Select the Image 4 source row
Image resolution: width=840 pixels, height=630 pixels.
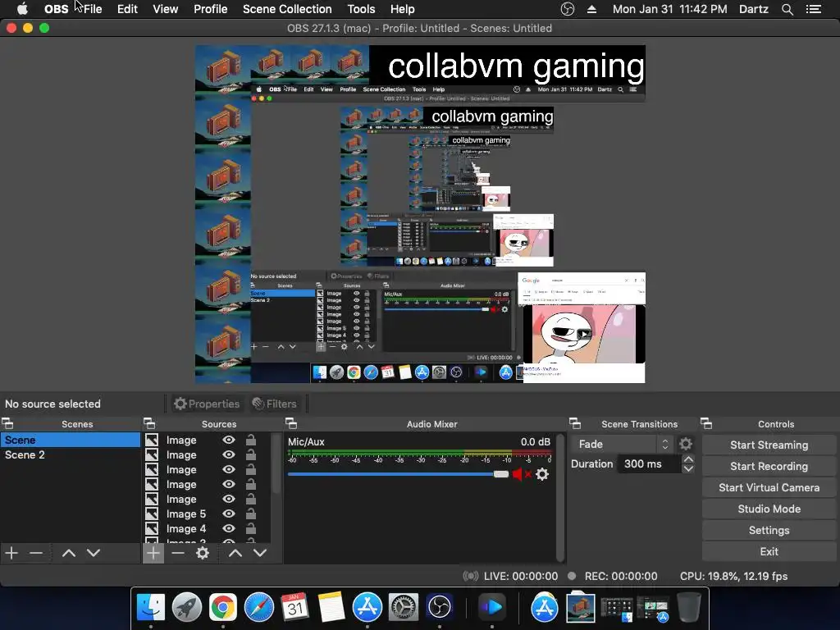point(207,529)
